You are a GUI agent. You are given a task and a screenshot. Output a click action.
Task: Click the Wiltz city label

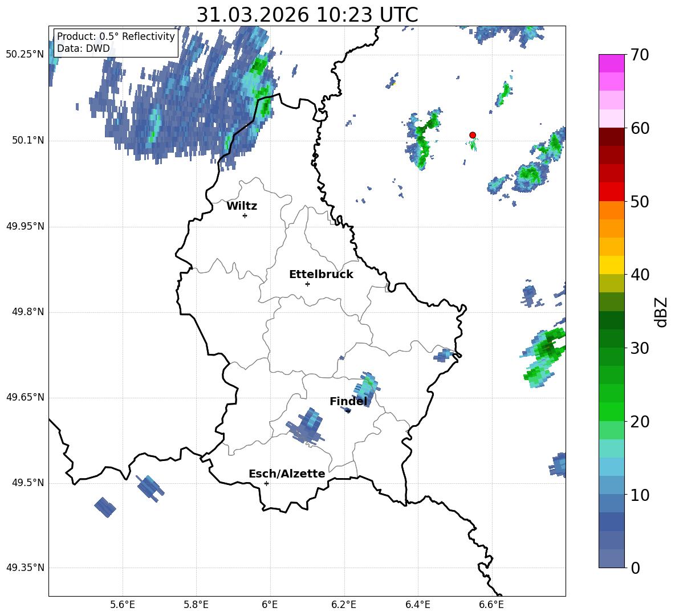point(242,206)
